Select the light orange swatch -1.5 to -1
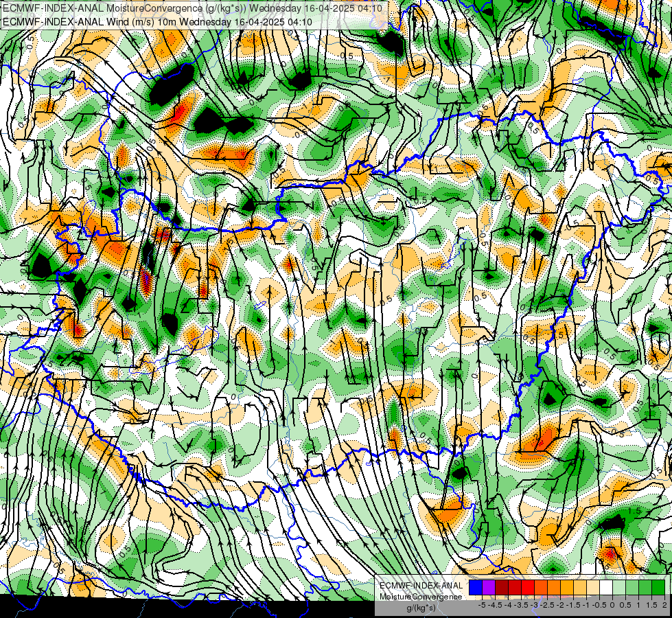 click(x=580, y=588)
